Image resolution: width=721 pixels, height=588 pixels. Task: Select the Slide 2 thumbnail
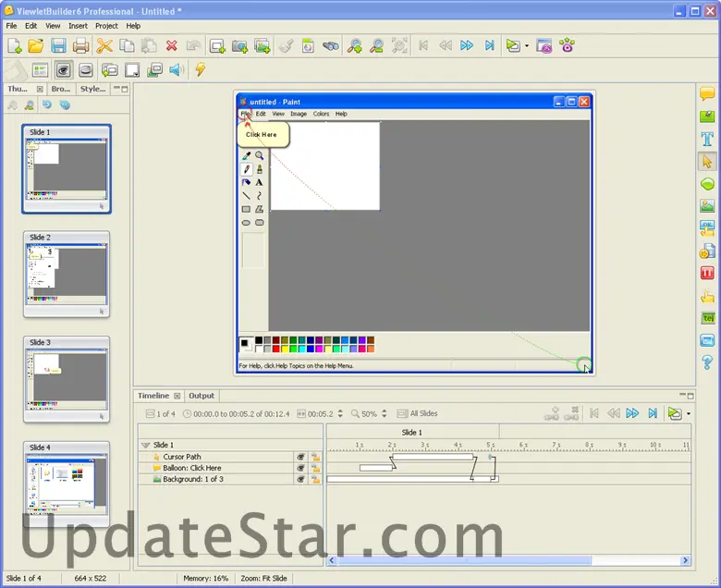(67, 274)
